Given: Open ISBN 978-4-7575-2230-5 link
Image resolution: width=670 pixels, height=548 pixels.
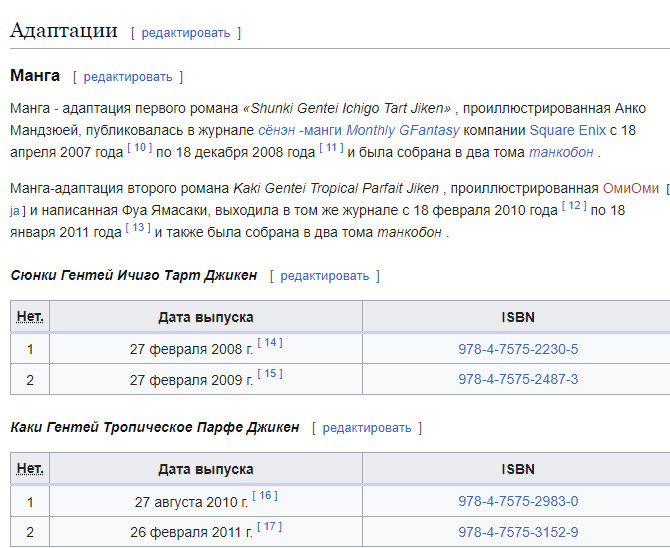Looking at the screenshot, I should pos(518,350).
